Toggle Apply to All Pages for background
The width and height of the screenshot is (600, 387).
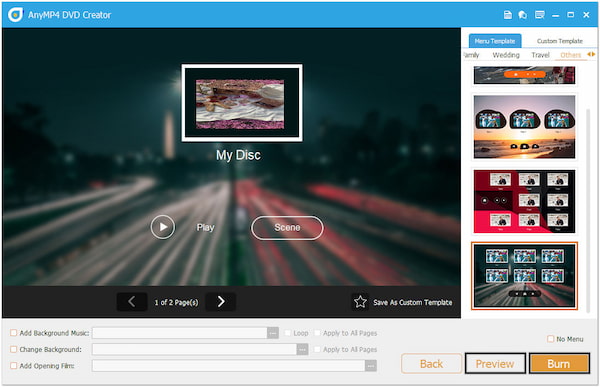pyautogui.click(x=317, y=349)
